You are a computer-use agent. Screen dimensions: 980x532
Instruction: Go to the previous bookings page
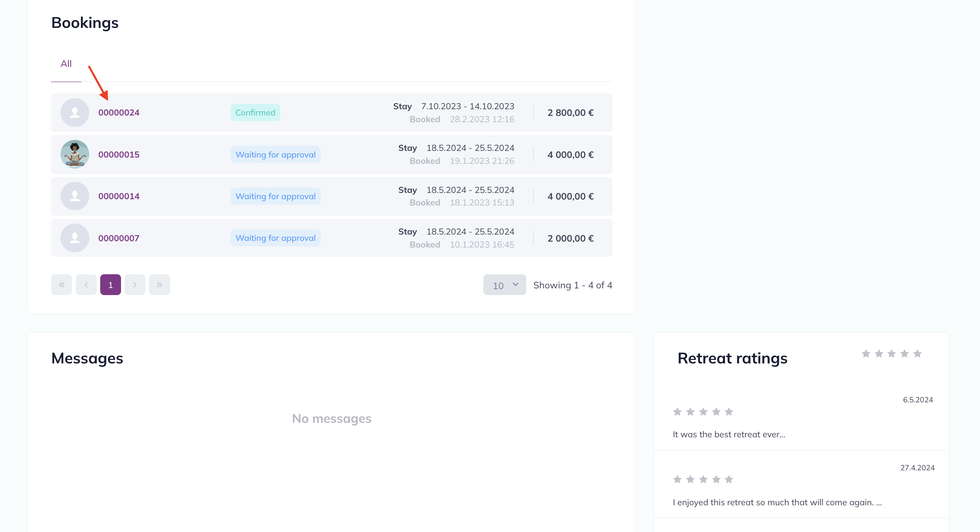click(86, 284)
